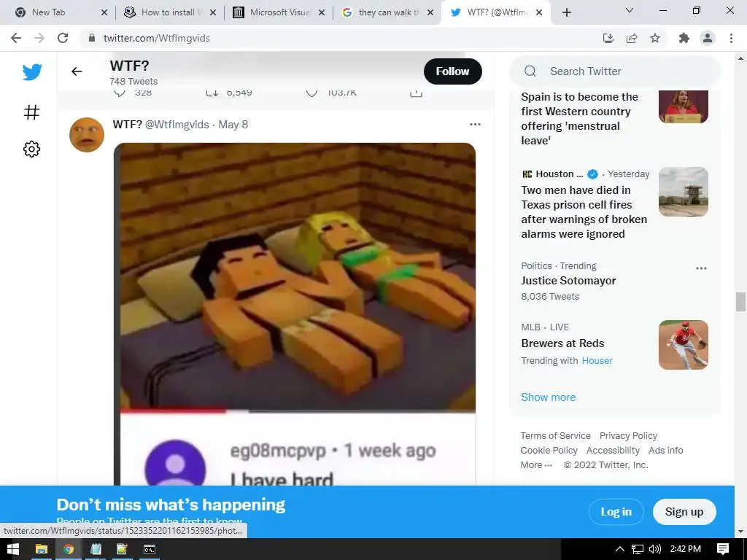Open Command Prompt from the taskbar

coord(150,549)
